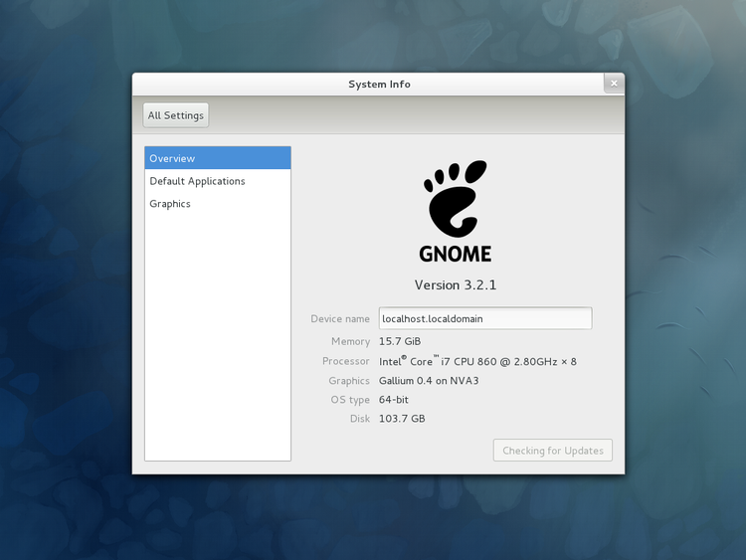Image resolution: width=746 pixels, height=560 pixels.
Task: Click the GNOME foot logo
Action: tap(456, 197)
